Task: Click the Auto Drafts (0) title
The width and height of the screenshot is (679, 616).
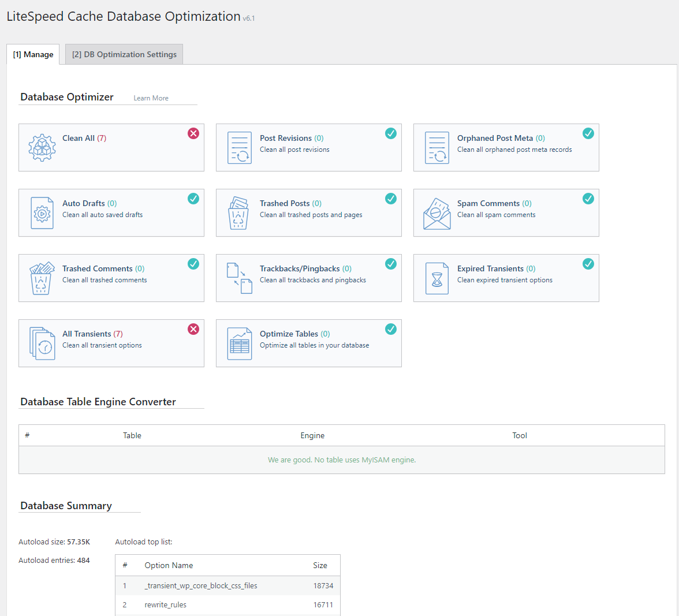Action: (89, 203)
